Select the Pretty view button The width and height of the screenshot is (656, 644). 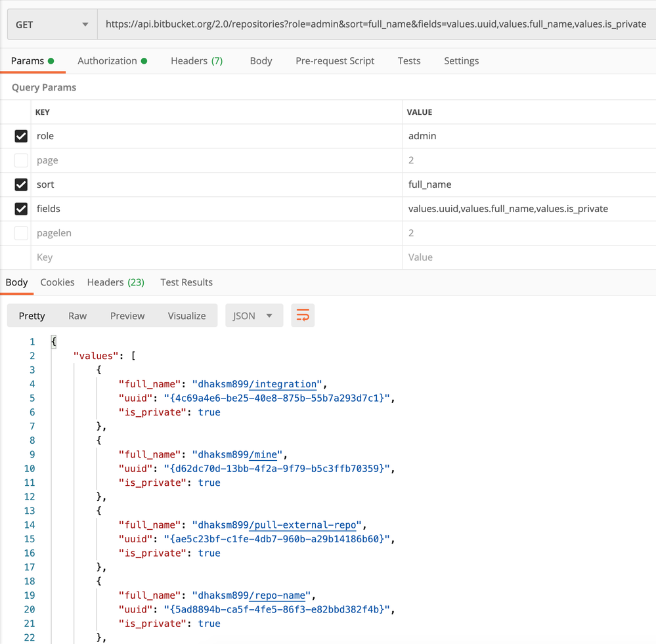point(32,316)
